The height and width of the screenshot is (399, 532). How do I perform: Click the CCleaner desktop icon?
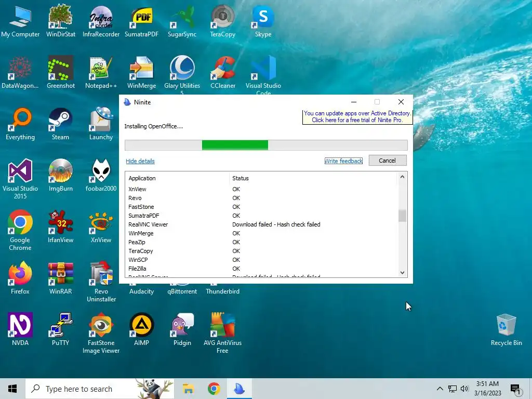click(222, 73)
